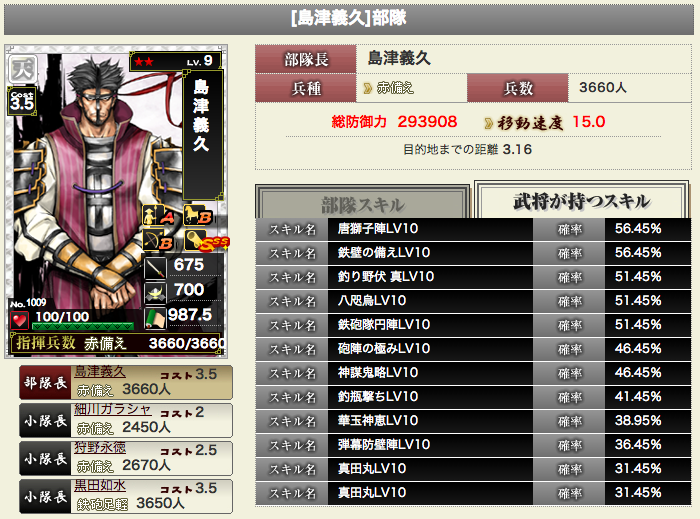Click the red heart HP icon

[19, 320]
